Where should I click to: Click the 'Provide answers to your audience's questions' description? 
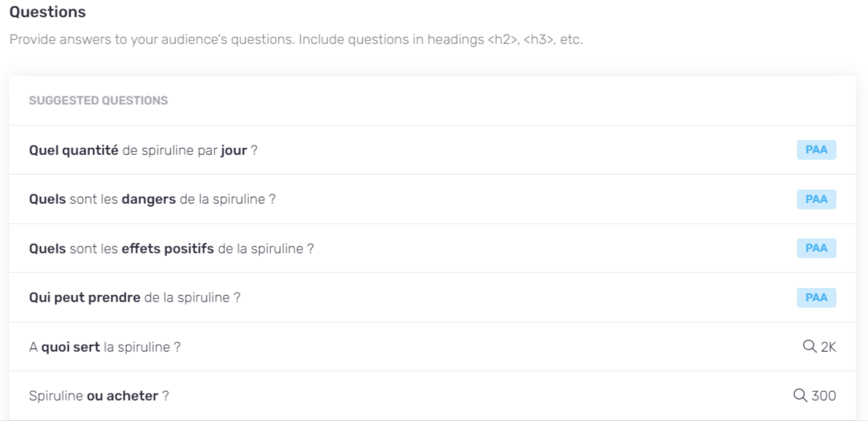296,41
